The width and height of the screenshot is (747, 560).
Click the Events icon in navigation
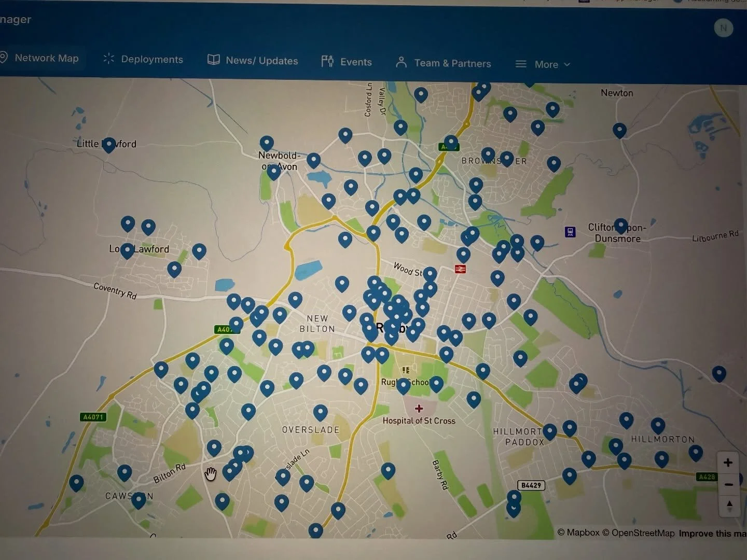(x=327, y=61)
